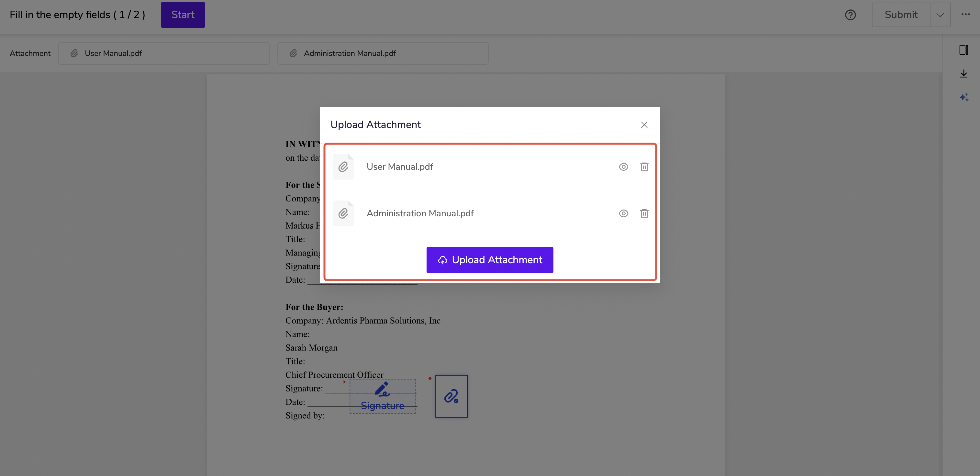The width and height of the screenshot is (980, 476).
Task: Click the Start button
Action: (183, 15)
